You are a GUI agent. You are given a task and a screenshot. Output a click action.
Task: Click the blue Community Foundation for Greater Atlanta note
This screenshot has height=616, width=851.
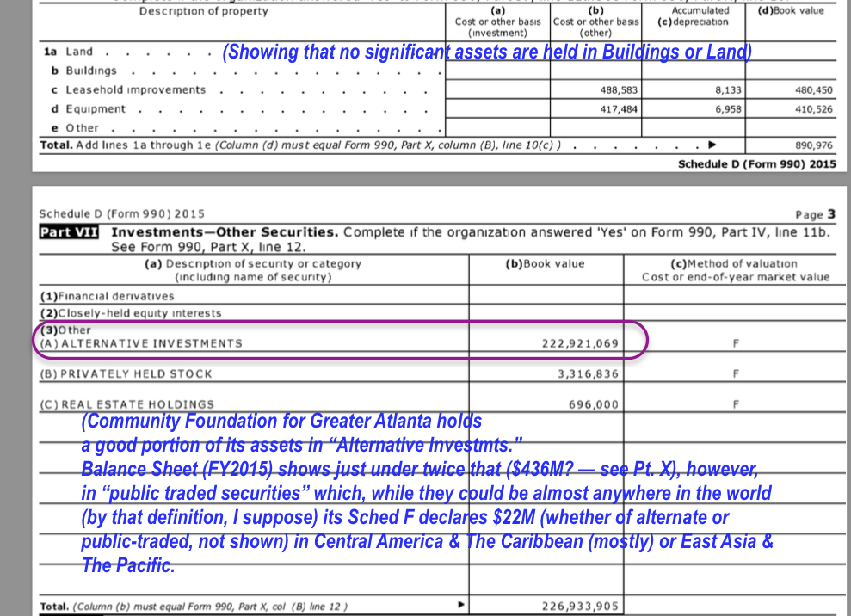pyautogui.click(x=426, y=494)
